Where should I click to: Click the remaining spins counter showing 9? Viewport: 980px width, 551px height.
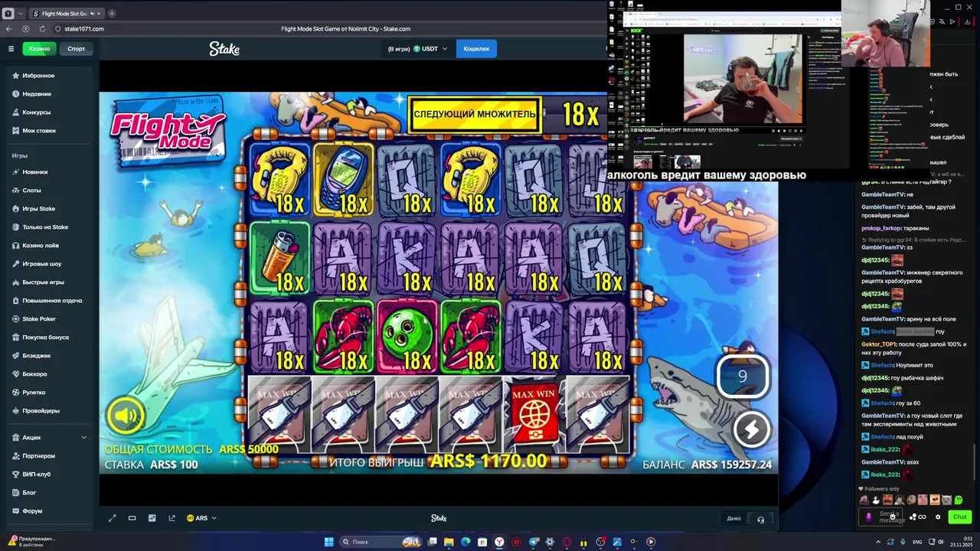pyautogui.click(x=742, y=376)
